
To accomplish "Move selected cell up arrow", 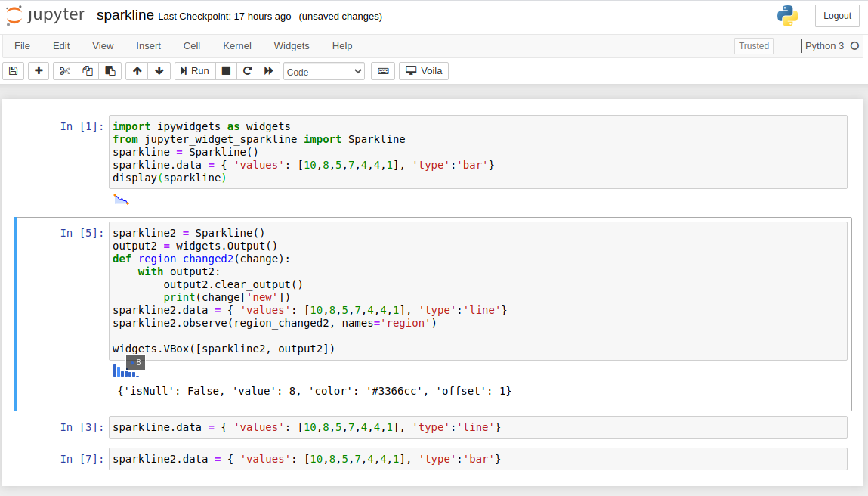I will point(137,71).
